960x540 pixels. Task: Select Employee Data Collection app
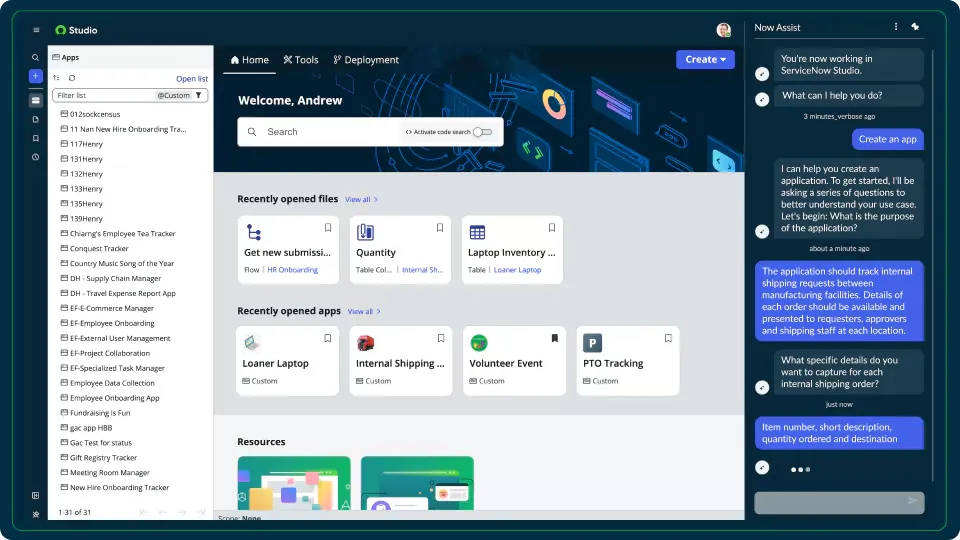112,383
